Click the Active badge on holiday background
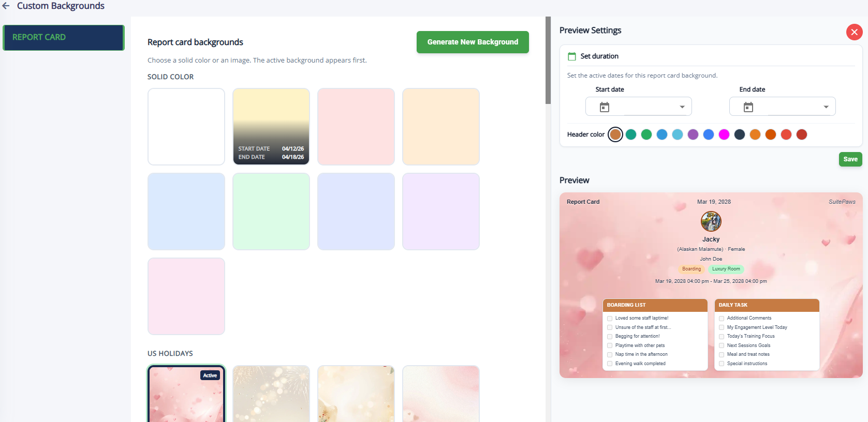868x422 pixels. tap(210, 375)
